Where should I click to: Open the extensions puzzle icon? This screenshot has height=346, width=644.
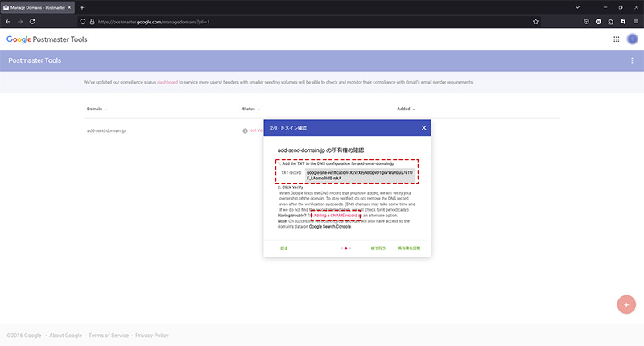click(x=610, y=22)
